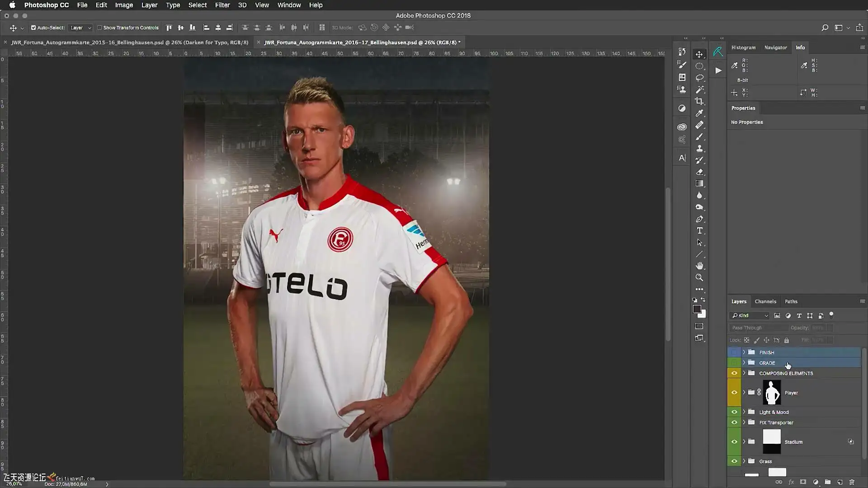Select the Crop tool
Image resolution: width=868 pixels, height=488 pixels.
tap(699, 101)
